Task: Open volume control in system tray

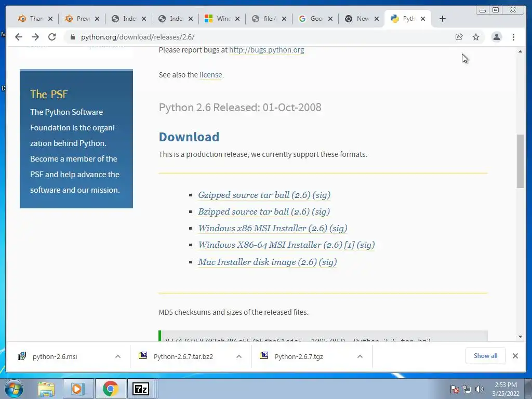Action: pos(480,390)
